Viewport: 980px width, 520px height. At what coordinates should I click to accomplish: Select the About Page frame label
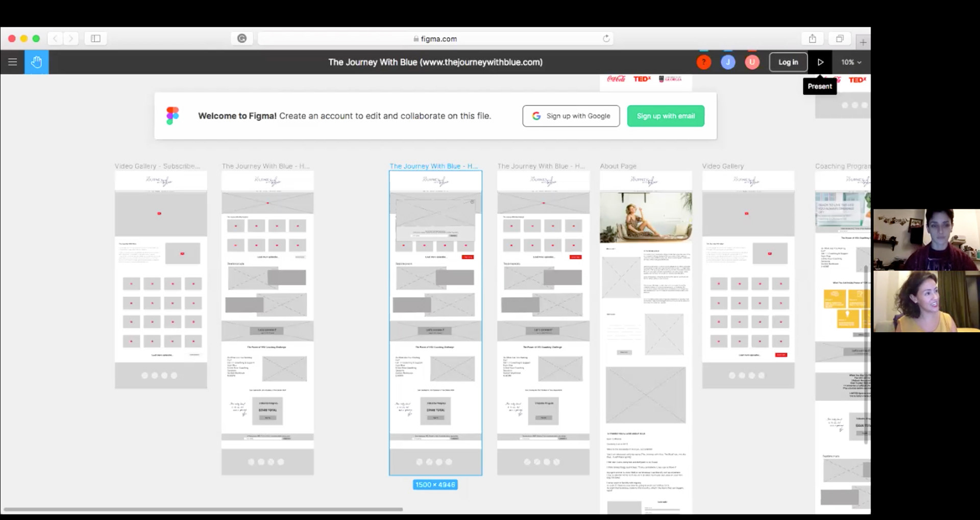click(618, 166)
